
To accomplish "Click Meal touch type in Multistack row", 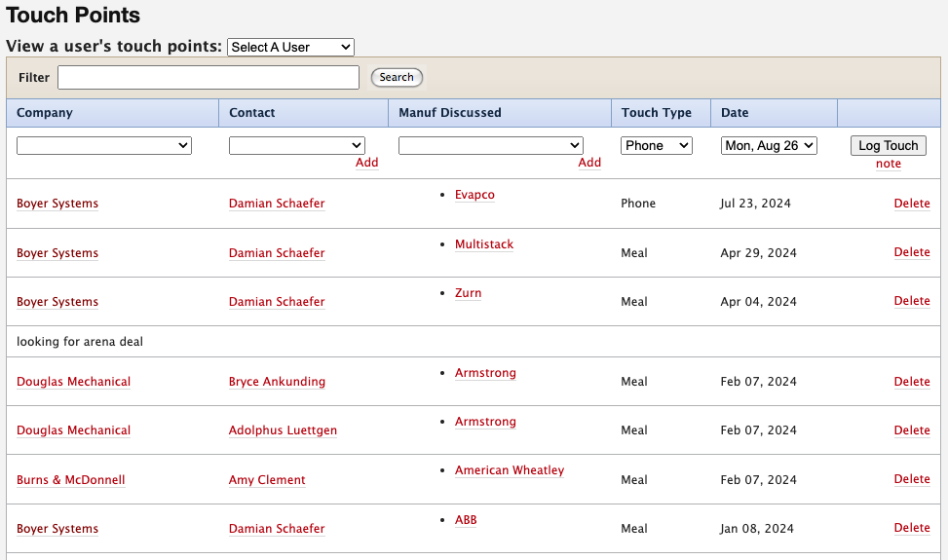I will click(x=633, y=253).
